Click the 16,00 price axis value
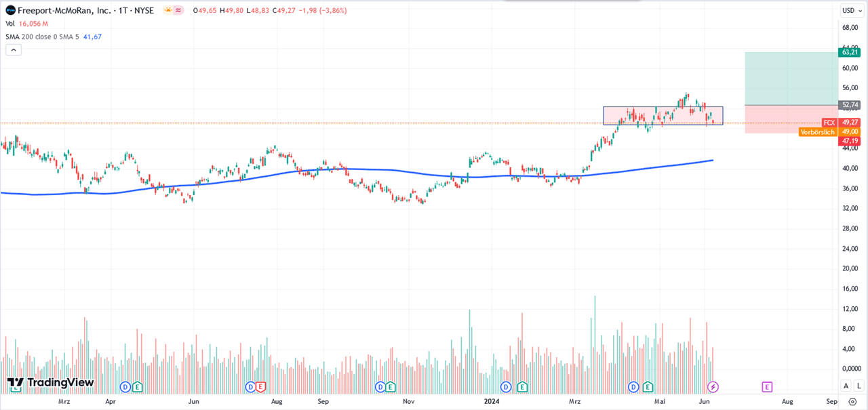868x410 pixels. (x=851, y=289)
